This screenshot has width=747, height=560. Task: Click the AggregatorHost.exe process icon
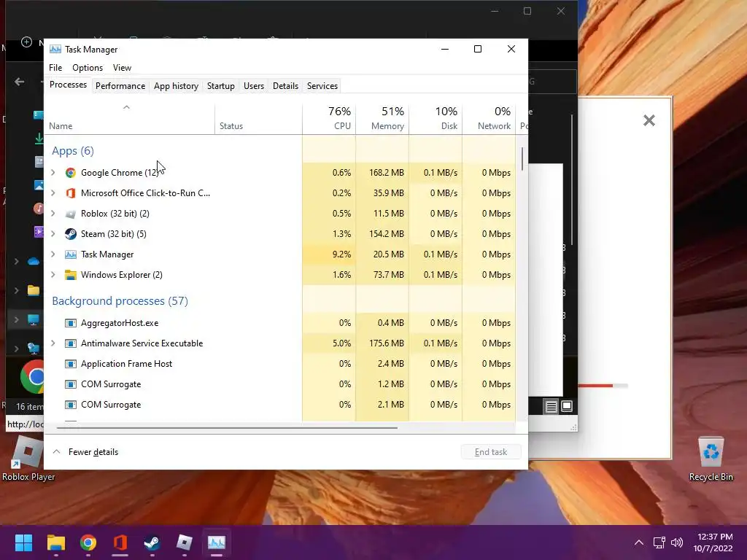(71, 323)
